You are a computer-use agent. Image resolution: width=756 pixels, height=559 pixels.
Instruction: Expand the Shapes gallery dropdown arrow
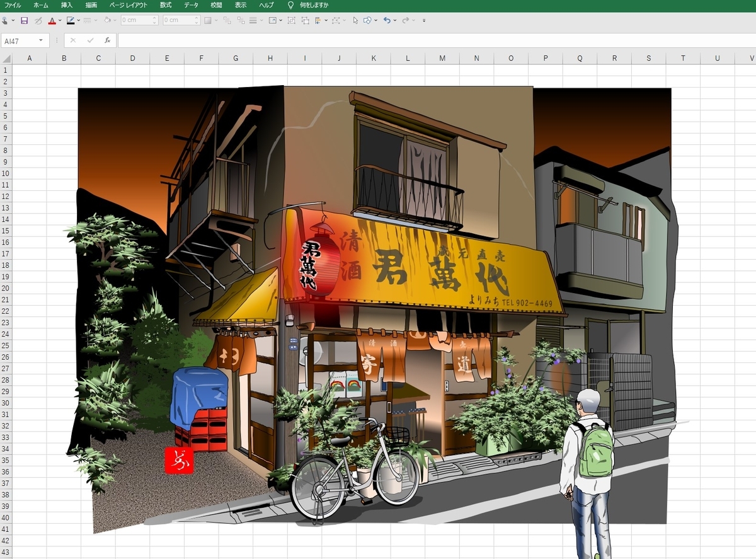coord(375,20)
